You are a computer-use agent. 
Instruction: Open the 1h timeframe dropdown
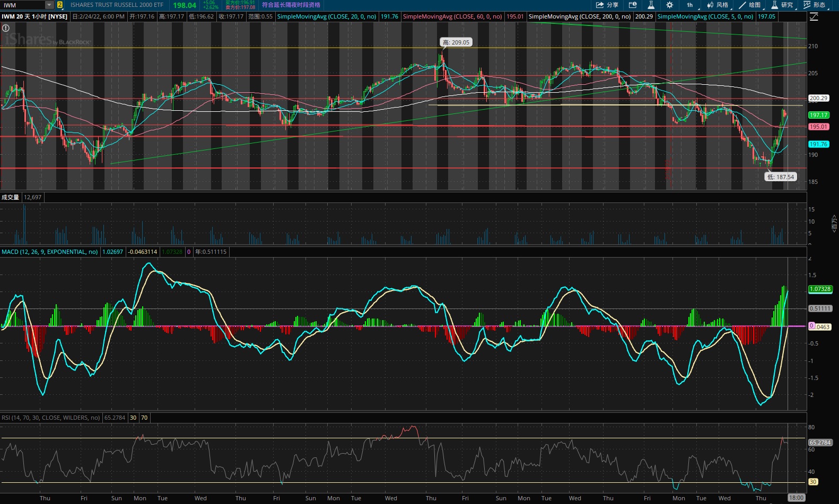690,5
